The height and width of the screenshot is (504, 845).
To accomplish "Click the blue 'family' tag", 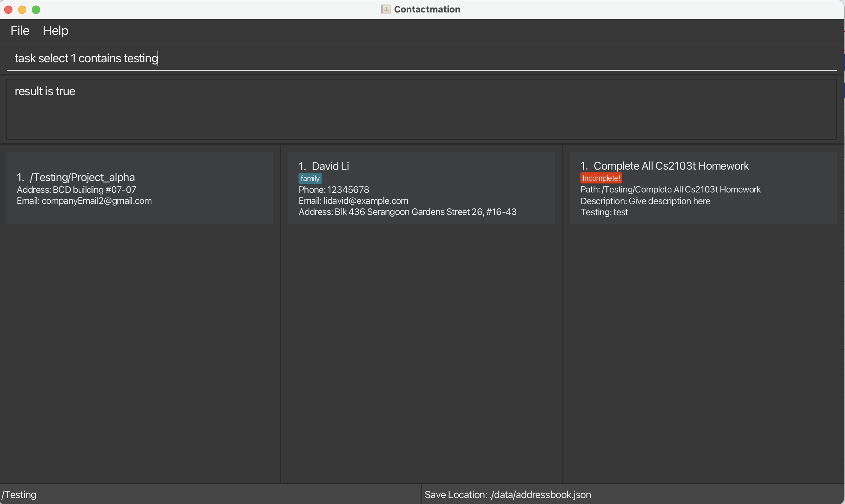I will pyautogui.click(x=310, y=179).
